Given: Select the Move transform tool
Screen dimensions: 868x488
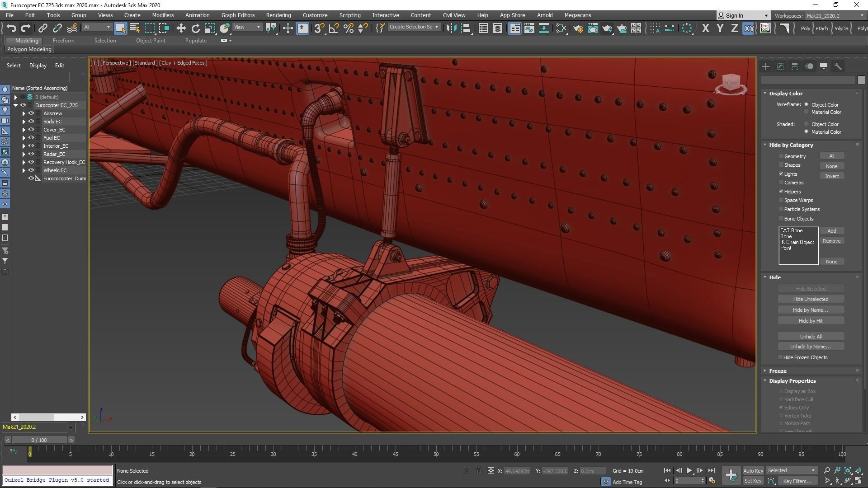Looking at the screenshot, I should 181,28.
